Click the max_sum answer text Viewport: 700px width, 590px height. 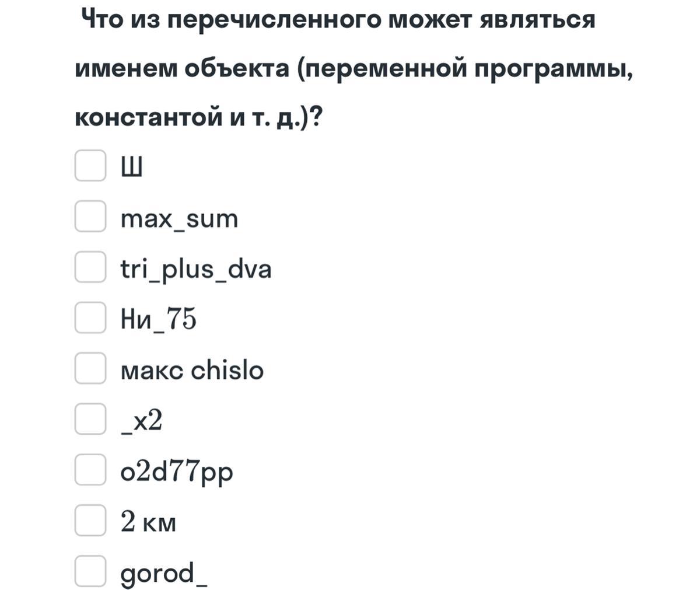point(179,219)
